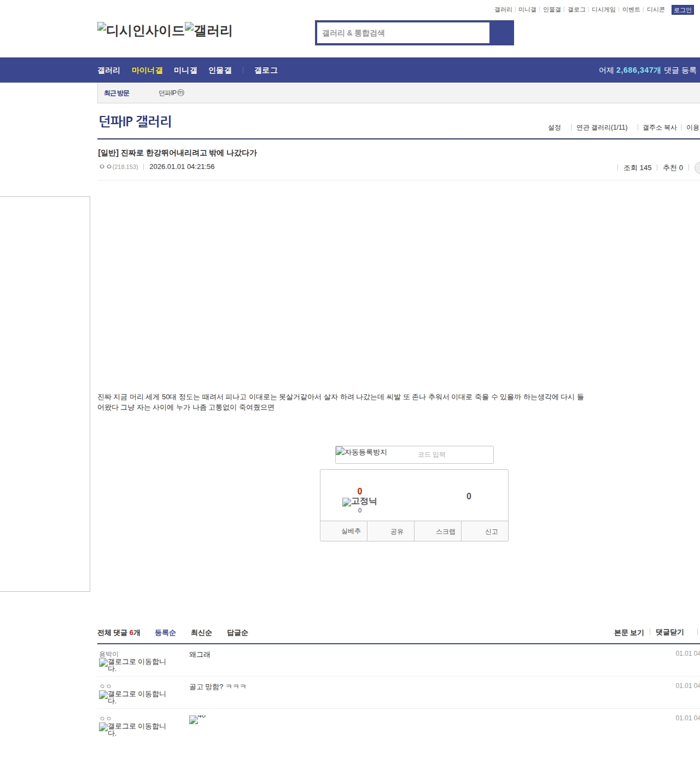The width and height of the screenshot is (700, 781).
Task: Switch to the 마이너갤 tab
Action: (x=147, y=71)
